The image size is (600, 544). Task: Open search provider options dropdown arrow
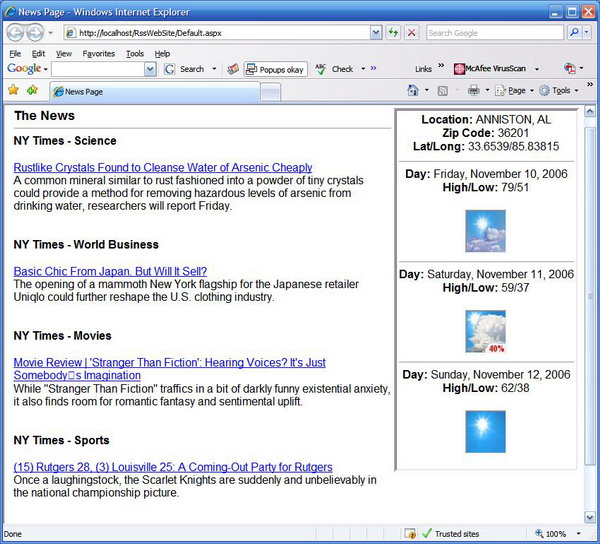pyautogui.click(x=587, y=33)
